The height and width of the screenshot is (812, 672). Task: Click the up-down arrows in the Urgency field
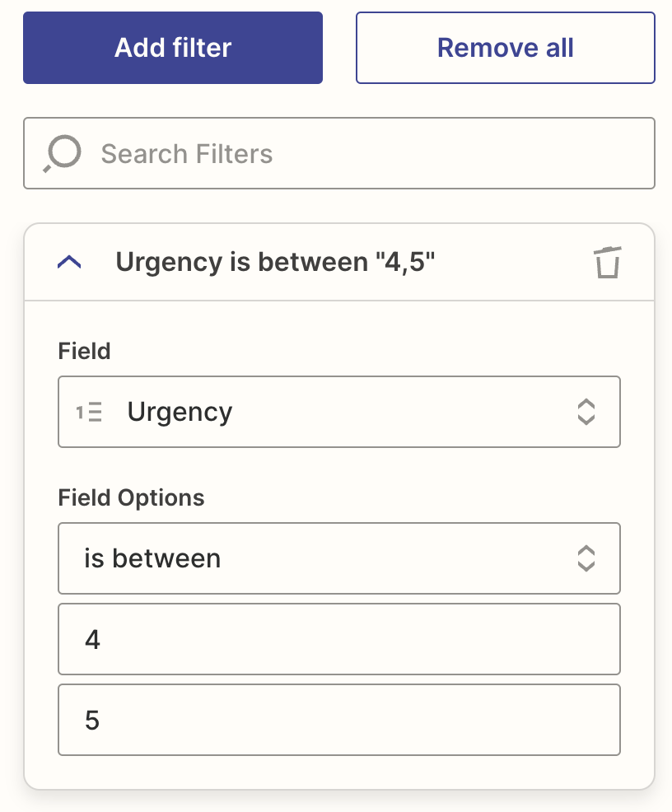[x=585, y=412]
